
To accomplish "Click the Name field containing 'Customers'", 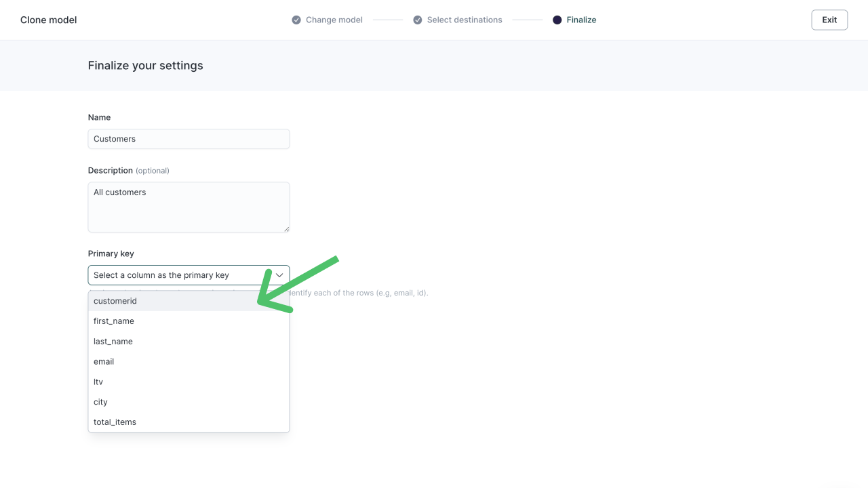I will point(189,139).
